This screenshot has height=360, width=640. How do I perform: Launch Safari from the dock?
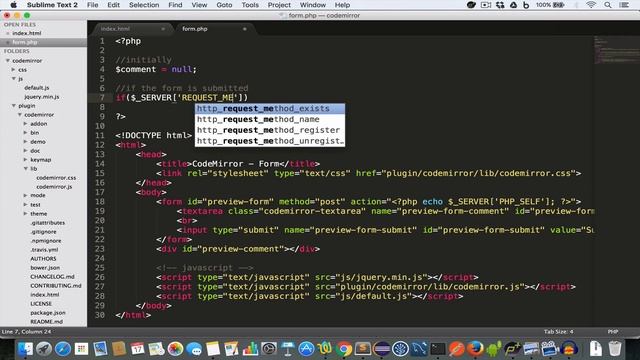62,349
